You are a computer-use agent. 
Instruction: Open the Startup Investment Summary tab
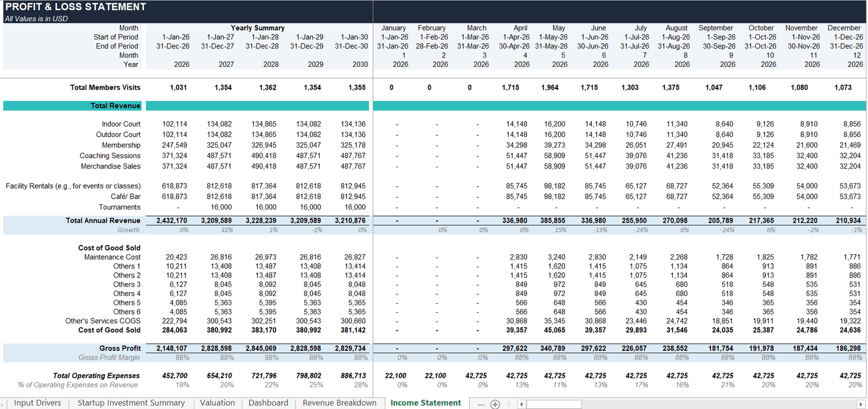pyautogui.click(x=131, y=403)
